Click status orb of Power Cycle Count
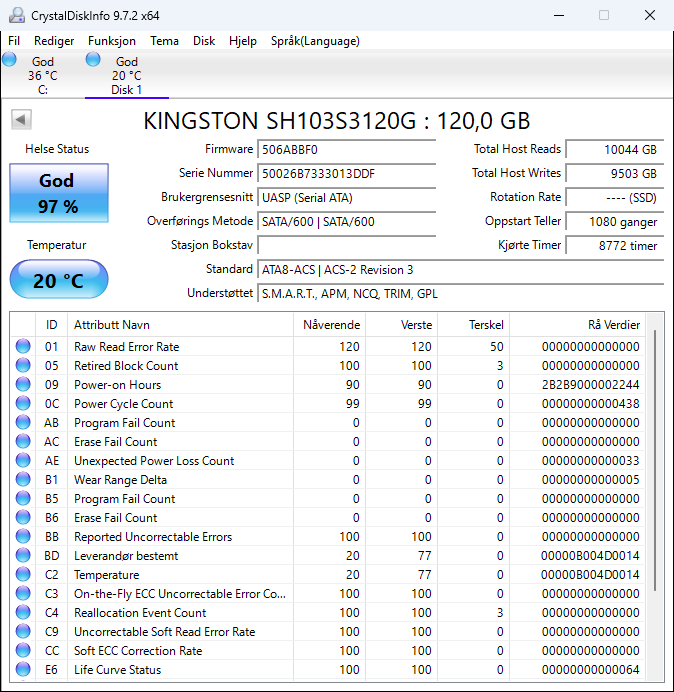The height and width of the screenshot is (692, 674). 23,403
